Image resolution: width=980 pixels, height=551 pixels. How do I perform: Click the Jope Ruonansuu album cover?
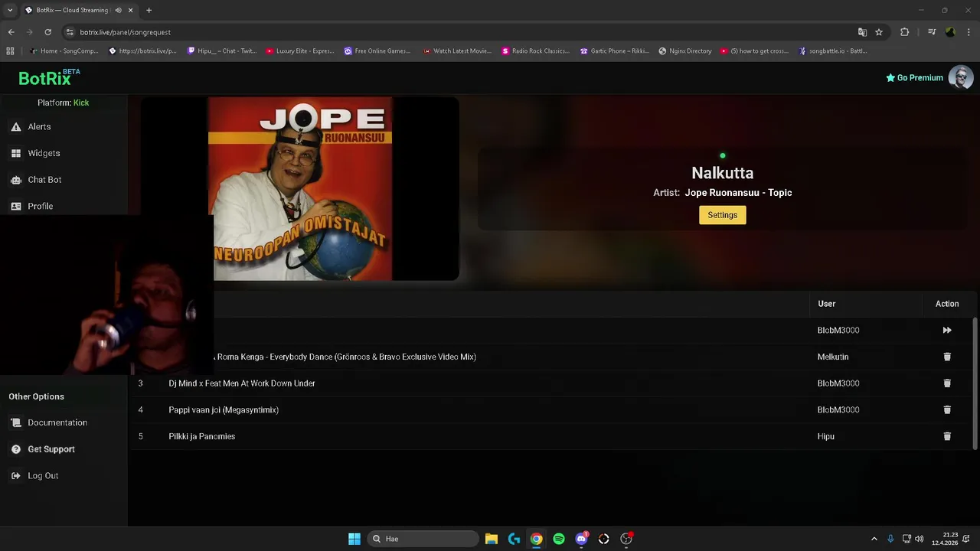point(300,188)
